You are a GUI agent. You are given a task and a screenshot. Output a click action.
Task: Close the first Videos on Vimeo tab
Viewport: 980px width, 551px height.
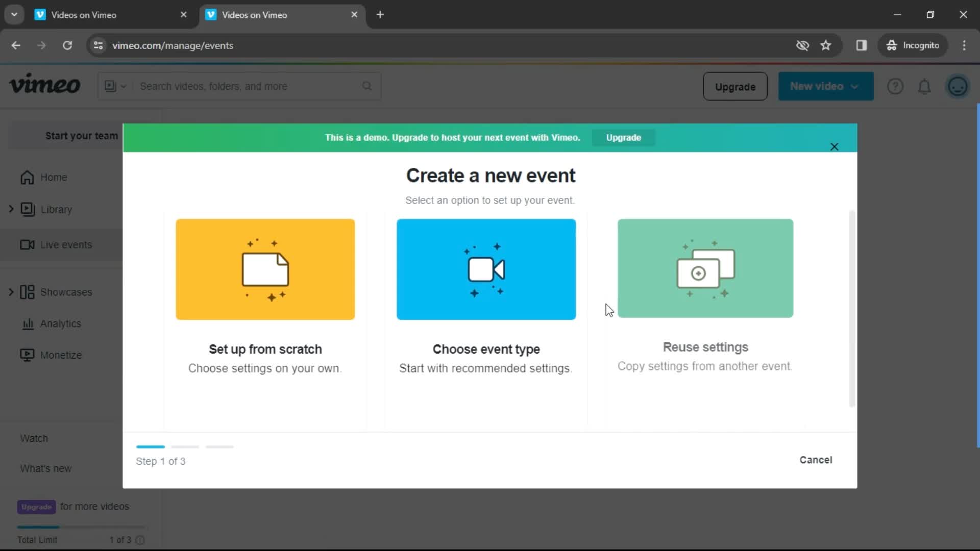point(184,15)
